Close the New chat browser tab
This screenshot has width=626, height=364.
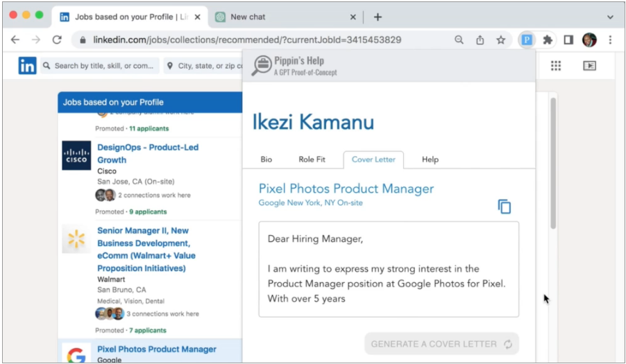(353, 17)
